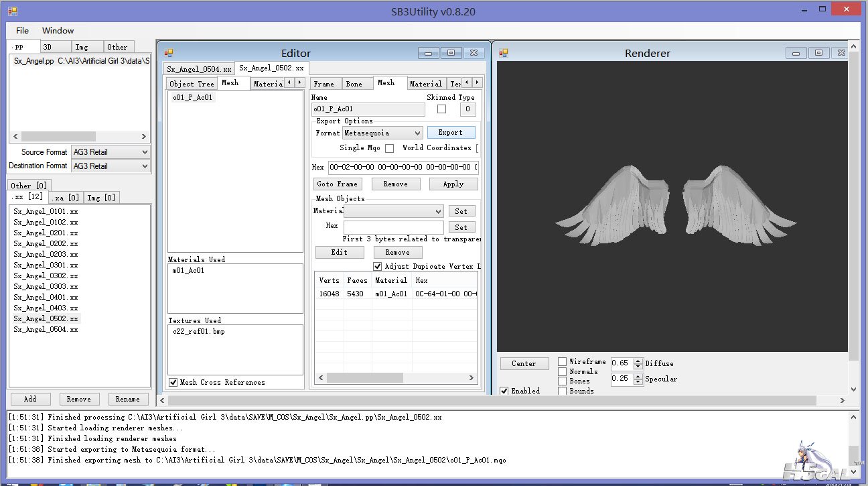The image size is (868, 486).
Task: Open the File menu
Action: click(23, 31)
